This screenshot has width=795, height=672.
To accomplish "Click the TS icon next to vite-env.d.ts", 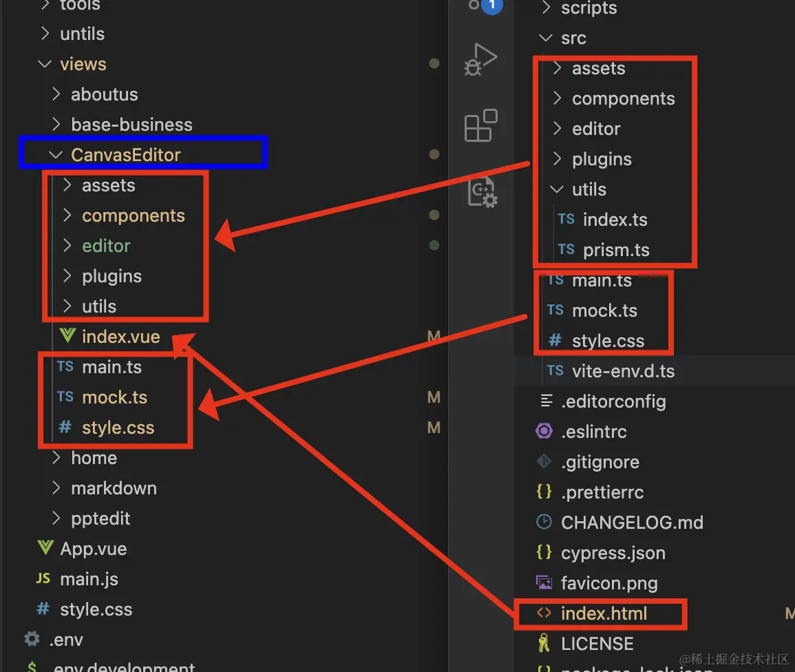I will [555, 371].
